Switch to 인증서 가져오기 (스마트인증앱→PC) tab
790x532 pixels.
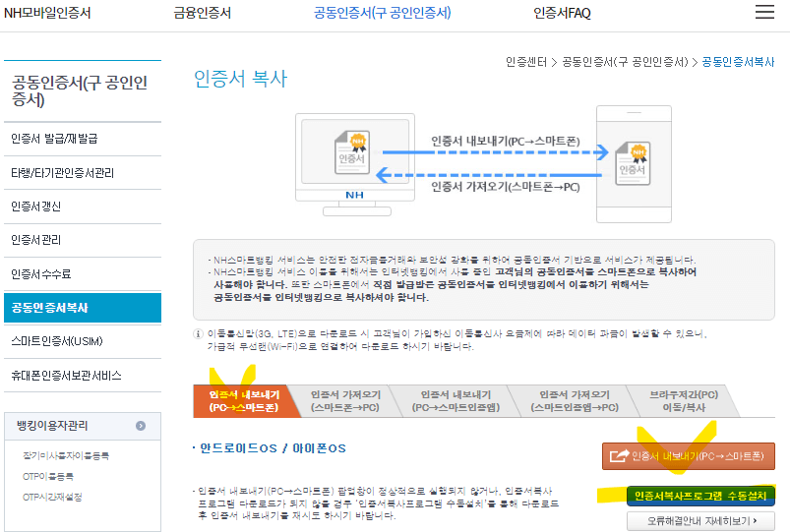click(575, 401)
